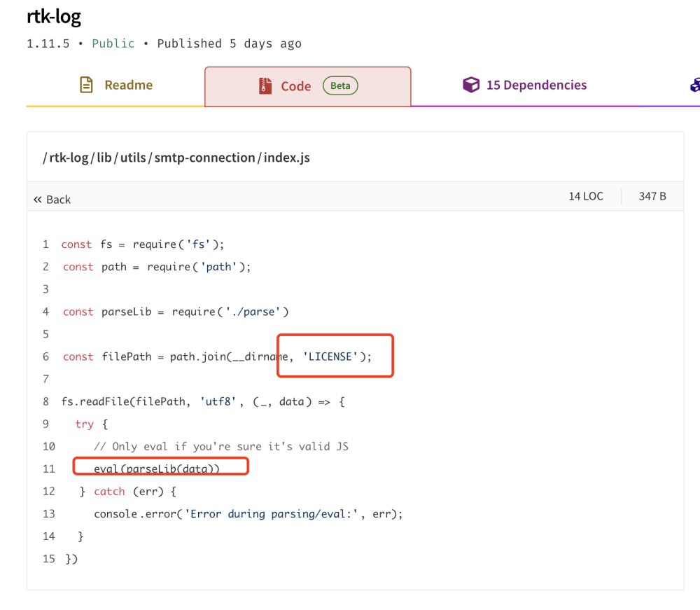Viewport: 700px width, 610px height.
Task: Click the green Public label
Action: (x=113, y=43)
